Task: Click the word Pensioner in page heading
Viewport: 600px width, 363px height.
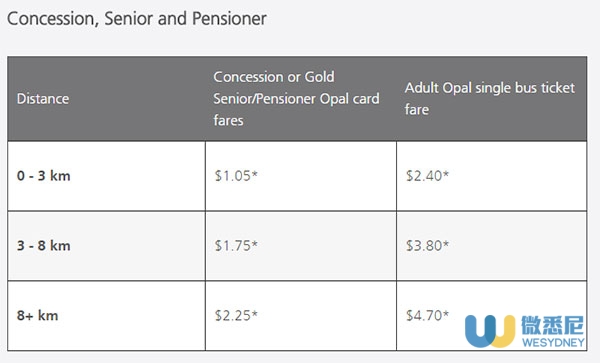Action: [229, 18]
